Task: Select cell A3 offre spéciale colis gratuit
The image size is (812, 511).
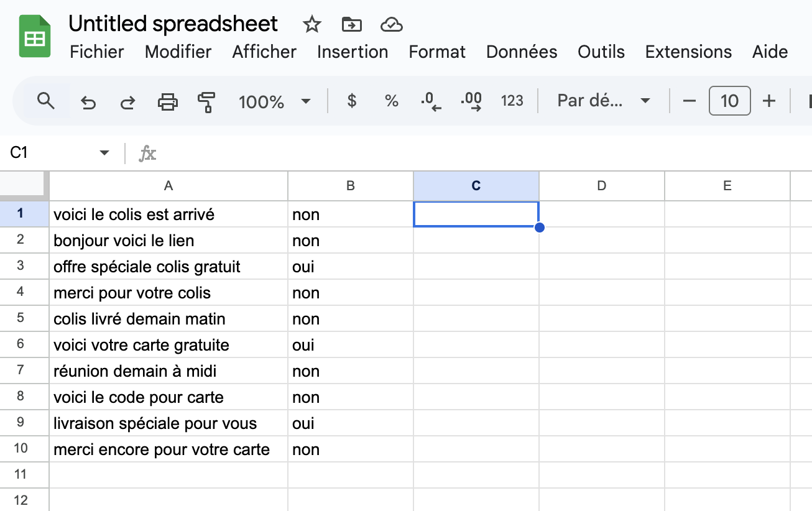Action: tap(168, 267)
